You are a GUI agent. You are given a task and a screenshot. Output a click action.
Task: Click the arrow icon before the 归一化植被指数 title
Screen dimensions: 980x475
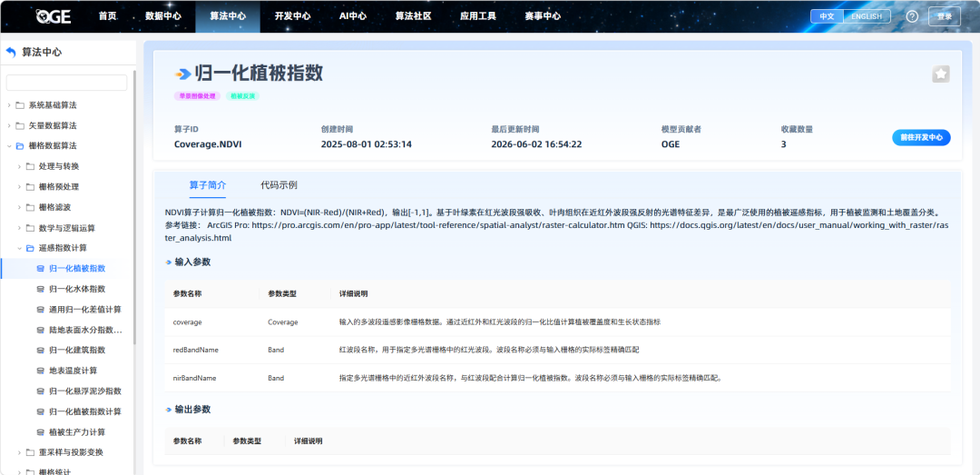tap(182, 74)
